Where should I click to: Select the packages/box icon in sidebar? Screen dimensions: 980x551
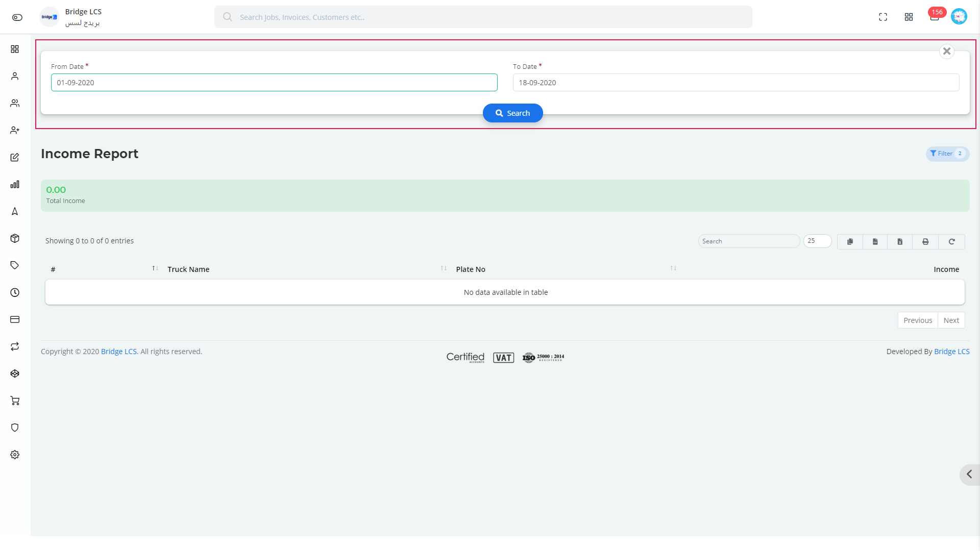click(15, 238)
